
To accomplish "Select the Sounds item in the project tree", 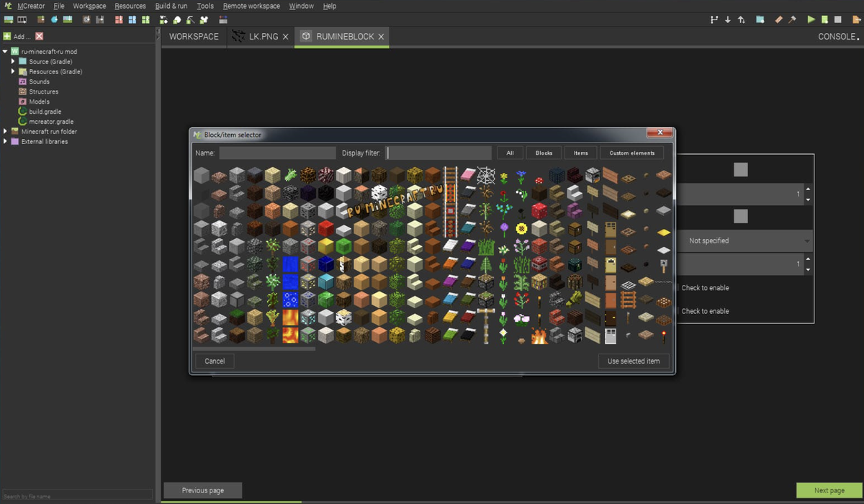I will pos(39,82).
